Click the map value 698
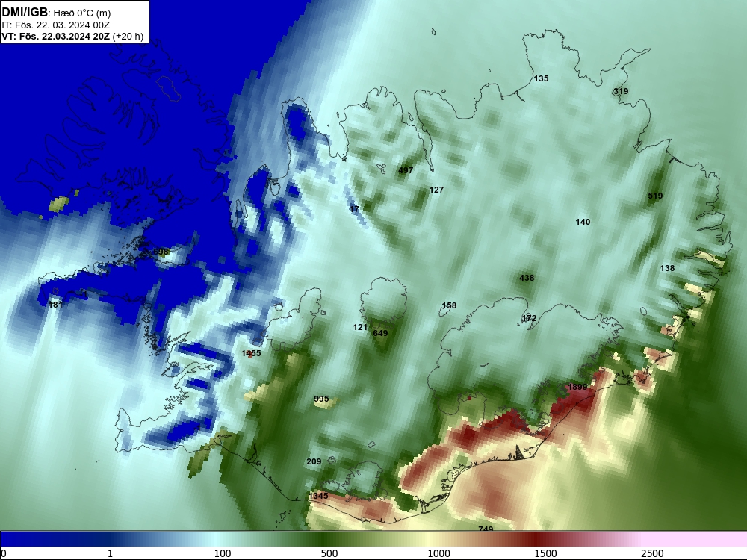This screenshot has height=560, width=747. [161, 252]
